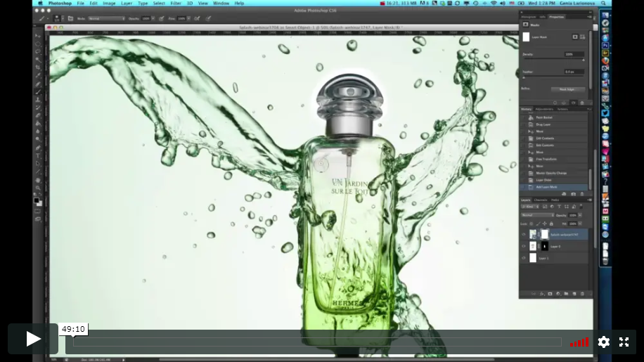Add a layer style (fx) icon

(542, 294)
